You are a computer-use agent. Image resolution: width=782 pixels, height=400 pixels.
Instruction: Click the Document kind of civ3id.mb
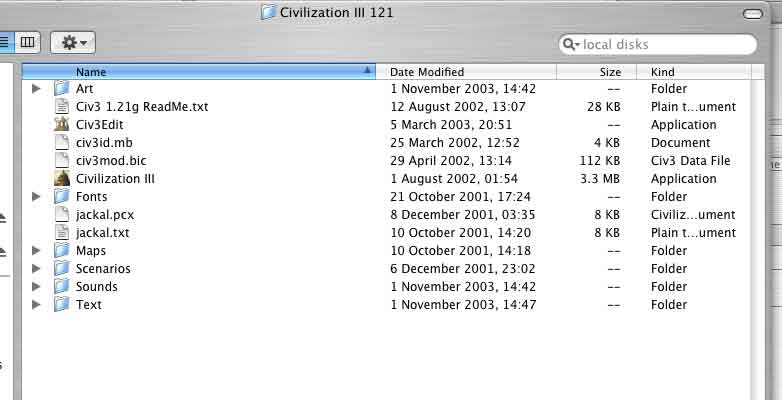pos(680,142)
